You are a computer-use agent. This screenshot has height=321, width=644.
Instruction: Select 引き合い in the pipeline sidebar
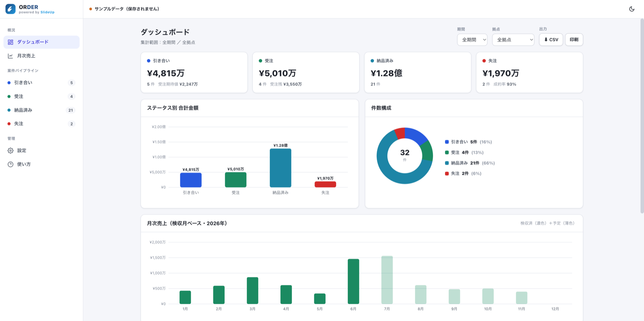click(41, 83)
